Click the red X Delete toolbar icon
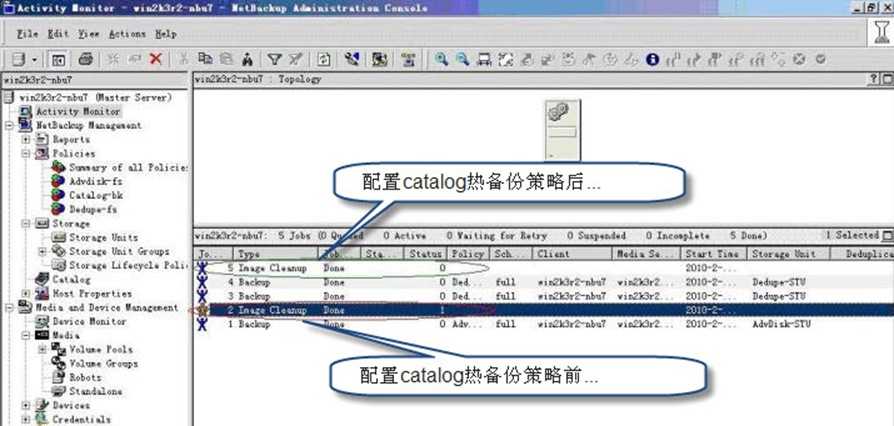This screenshot has height=426, width=894. (155, 59)
